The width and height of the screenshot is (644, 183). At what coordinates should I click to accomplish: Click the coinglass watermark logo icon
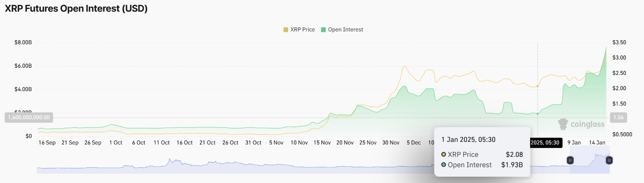tap(563, 124)
